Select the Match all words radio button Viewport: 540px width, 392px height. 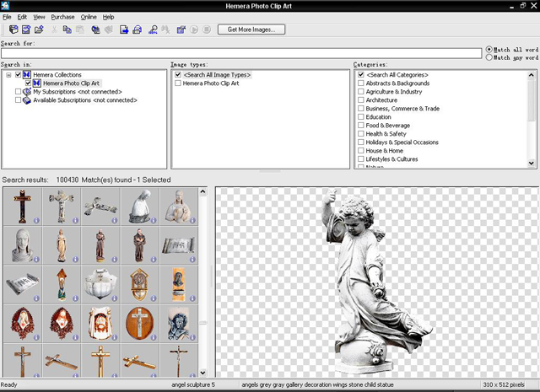pyautogui.click(x=489, y=50)
